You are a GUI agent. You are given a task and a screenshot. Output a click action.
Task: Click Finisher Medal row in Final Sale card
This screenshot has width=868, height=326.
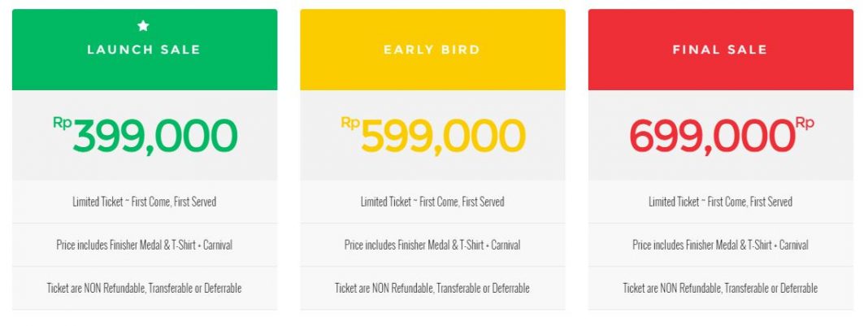[x=721, y=245]
